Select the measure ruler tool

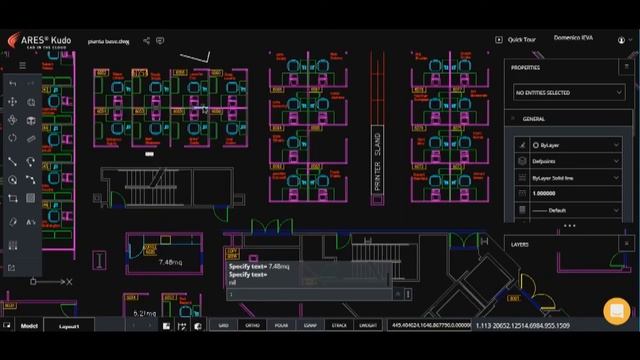pos(31,139)
